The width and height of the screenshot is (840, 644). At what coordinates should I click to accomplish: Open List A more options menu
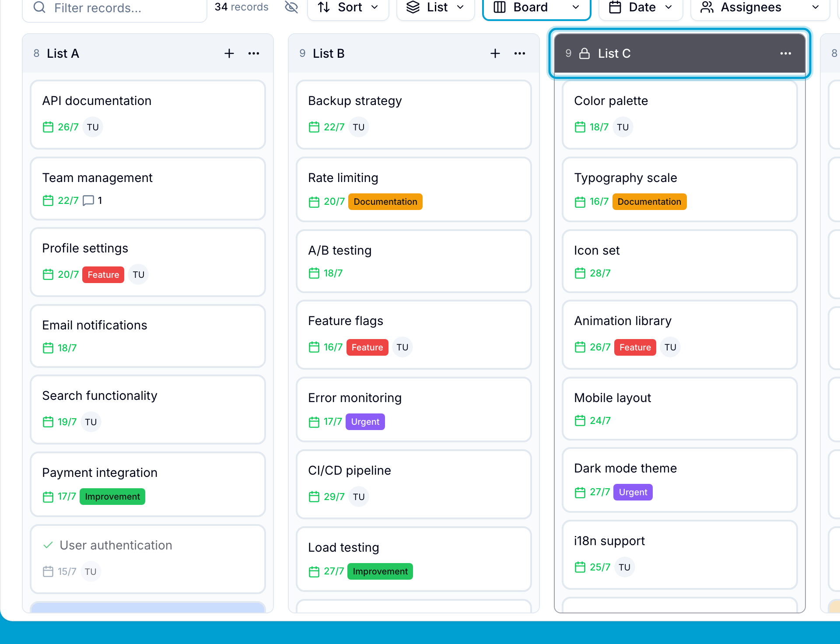(x=254, y=53)
